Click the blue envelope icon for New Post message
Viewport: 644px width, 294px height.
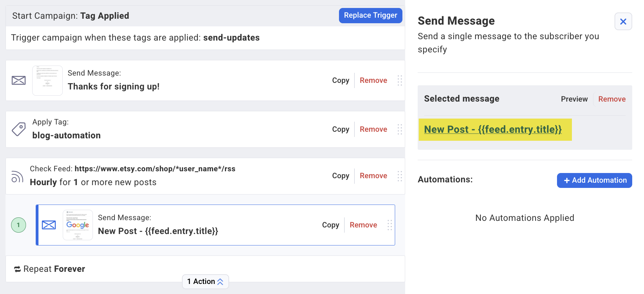coord(49,225)
